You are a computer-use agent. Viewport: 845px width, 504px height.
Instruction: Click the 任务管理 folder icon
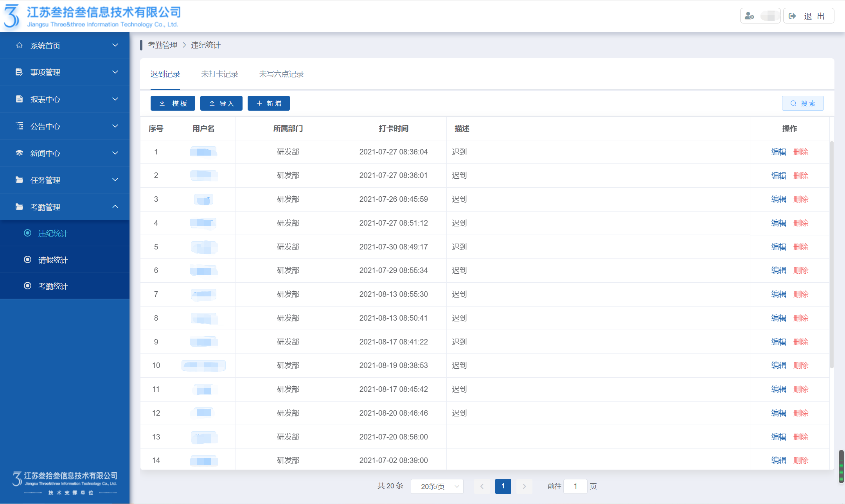pos(19,180)
